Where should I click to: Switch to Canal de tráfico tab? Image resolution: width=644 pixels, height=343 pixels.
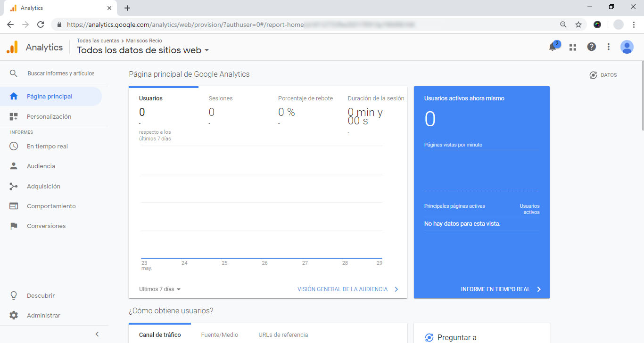[x=160, y=335]
